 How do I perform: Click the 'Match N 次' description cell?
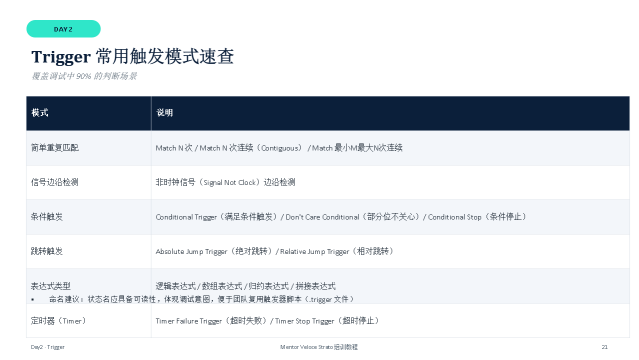[x=390, y=148]
